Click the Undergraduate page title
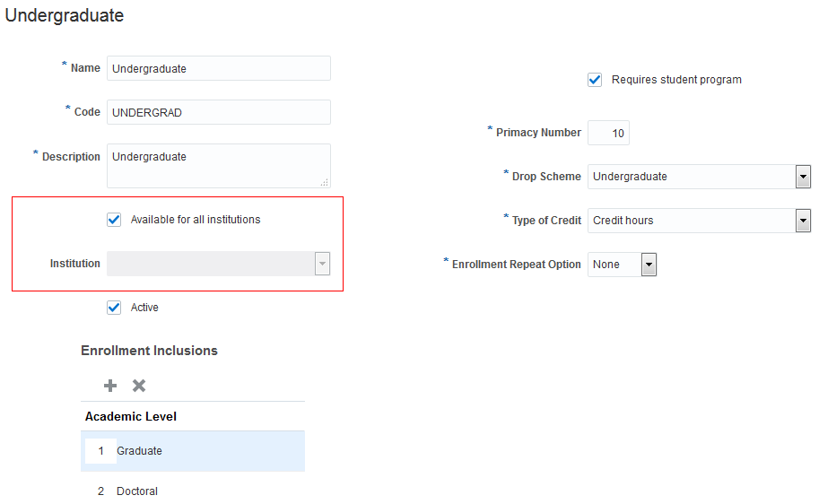The height and width of the screenshot is (504, 819). point(65,16)
